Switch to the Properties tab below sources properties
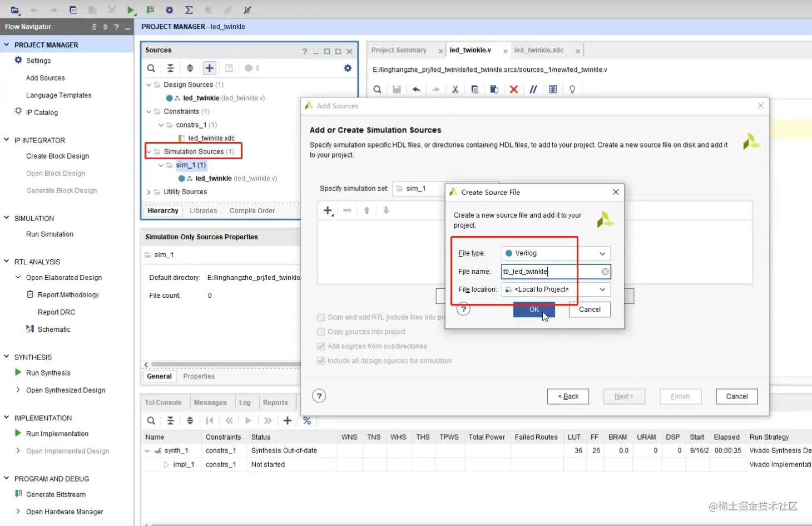The width and height of the screenshot is (812, 526). tap(199, 376)
